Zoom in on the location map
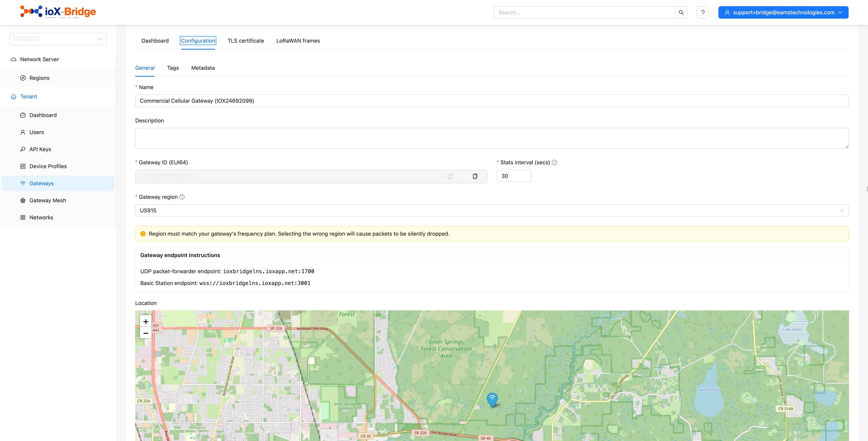Image resolution: width=868 pixels, height=441 pixels. pos(146,321)
